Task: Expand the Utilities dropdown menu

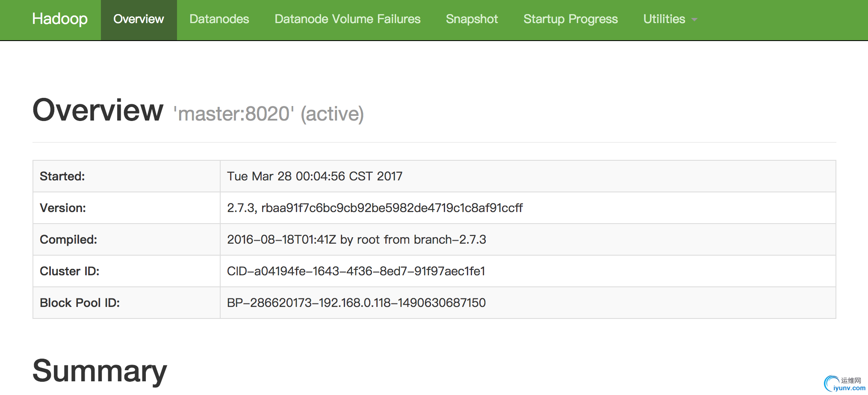Action: pyautogui.click(x=670, y=19)
